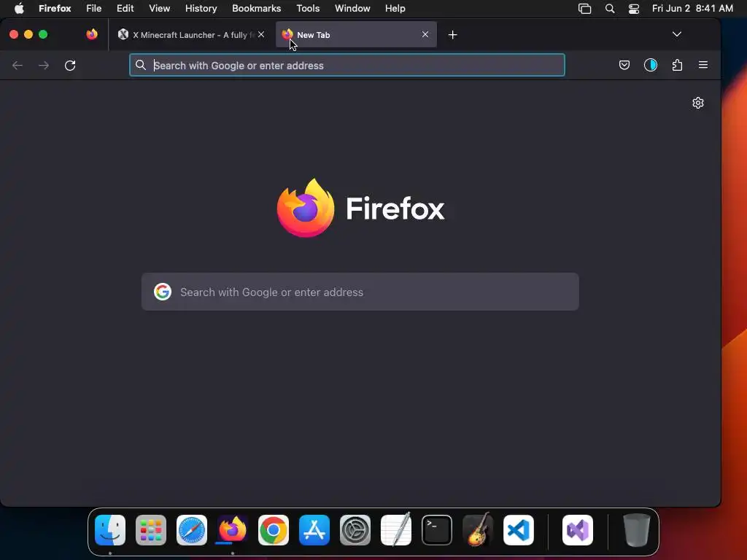The image size is (747, 560).
Task: Open Visual Studio from the Dock
Action: tap(578, 530)
